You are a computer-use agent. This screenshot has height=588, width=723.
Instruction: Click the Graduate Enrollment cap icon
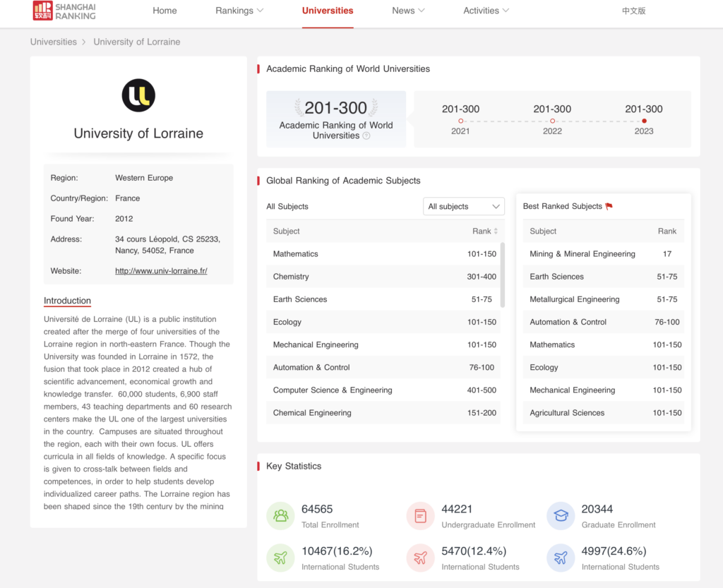click(561, 516)
